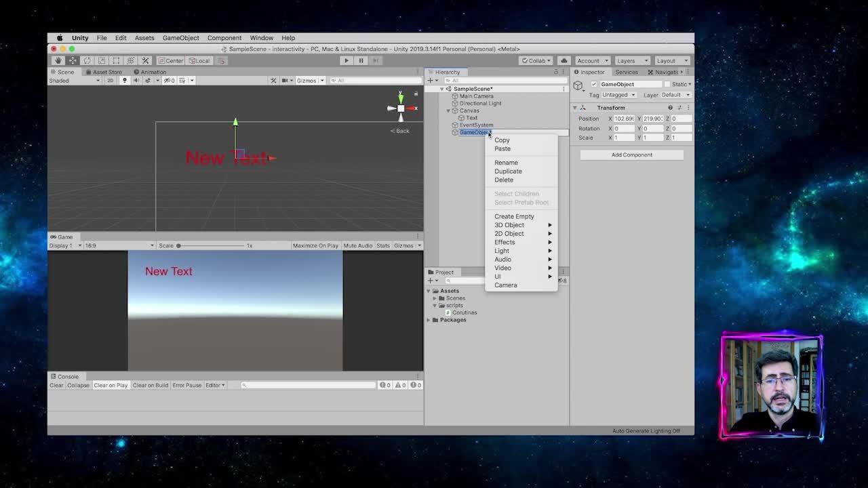This screenshot has width=868, height=488.
Task: Switch to the Animation tab
Action: pyautogui.click(x=150, y=72)
